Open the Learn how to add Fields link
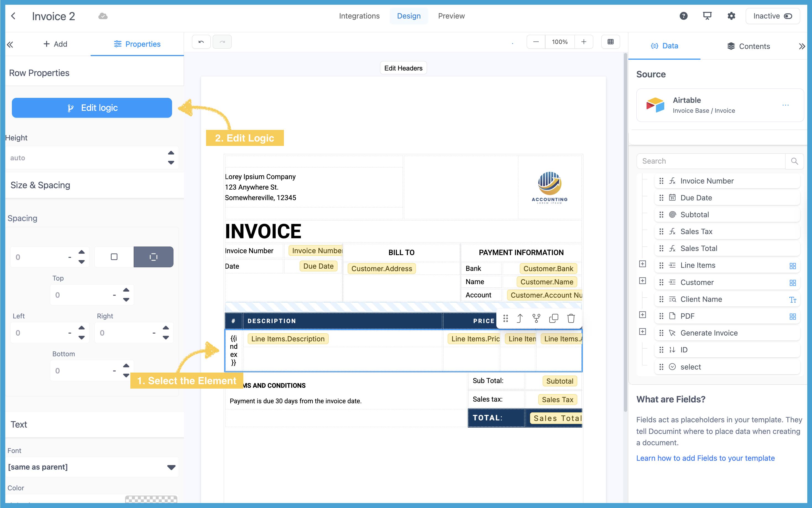812x508 pixels. click(x=705, y=458)
